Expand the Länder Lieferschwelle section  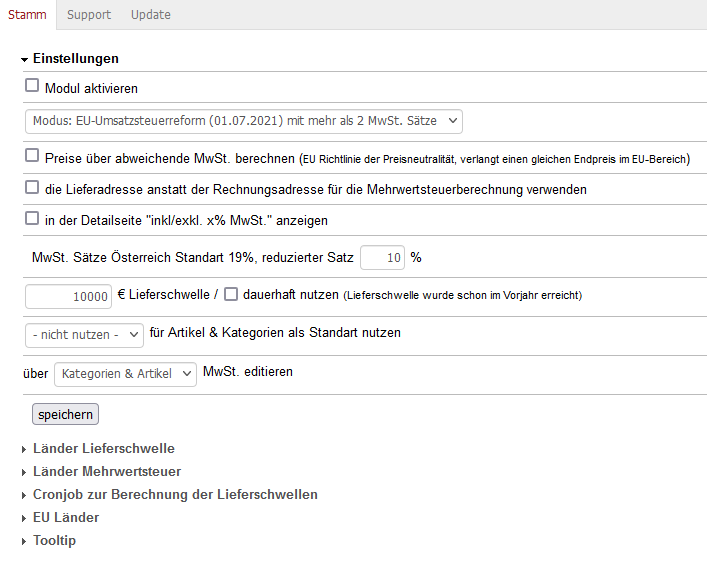click(103, 449)
